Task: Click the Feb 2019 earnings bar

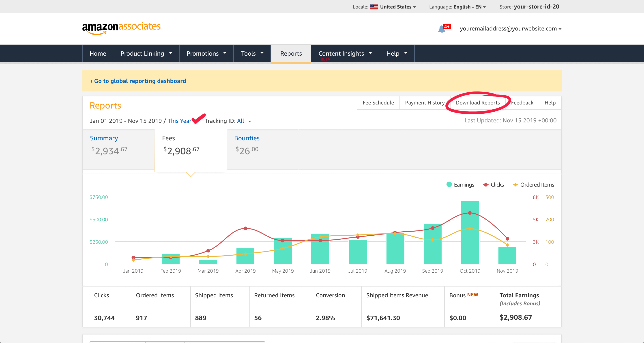Action: coord(170,259)
